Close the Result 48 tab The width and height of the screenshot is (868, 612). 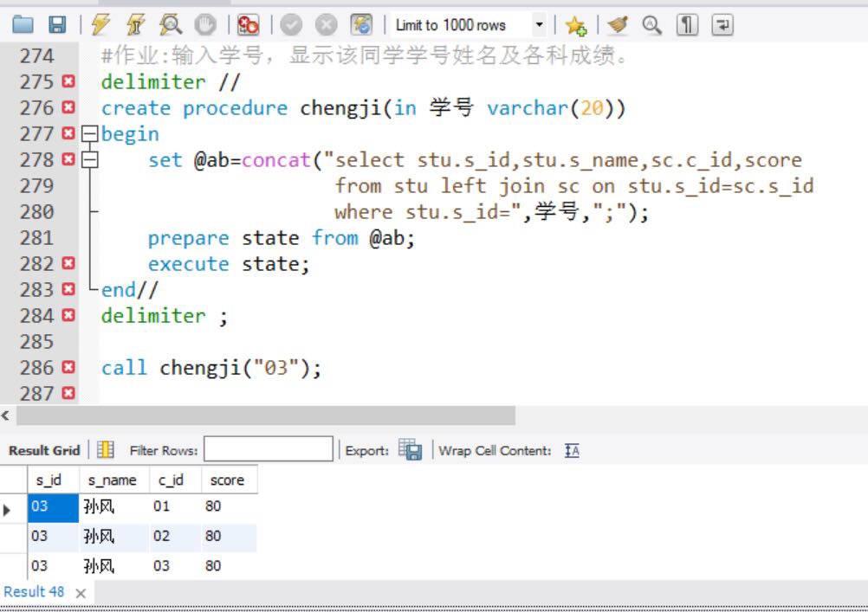[x=81, y=593]
